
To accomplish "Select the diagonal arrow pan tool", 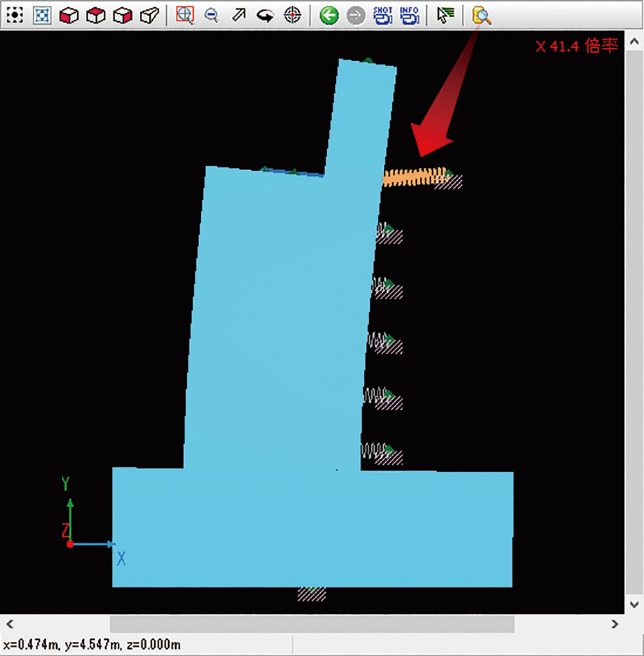I will (239, 15).
